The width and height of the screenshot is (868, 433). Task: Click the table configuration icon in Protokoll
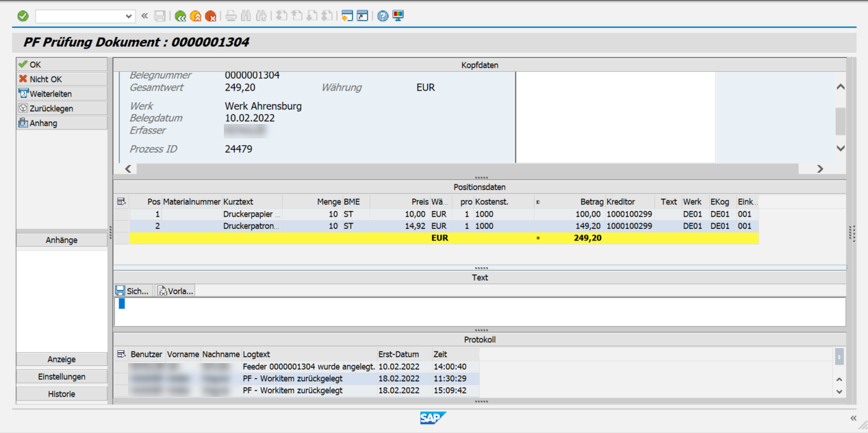tap(121, 354)
